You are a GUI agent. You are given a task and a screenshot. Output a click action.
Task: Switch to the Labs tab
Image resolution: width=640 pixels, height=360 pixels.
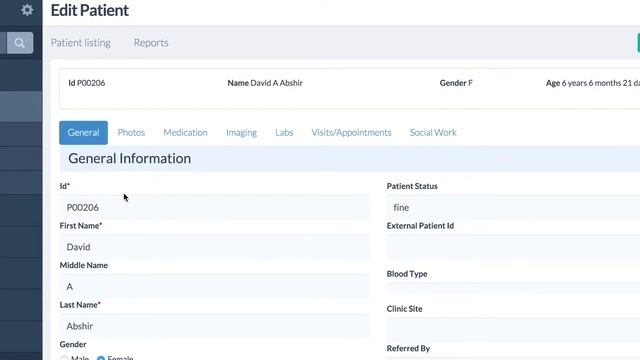click(284, 133)
